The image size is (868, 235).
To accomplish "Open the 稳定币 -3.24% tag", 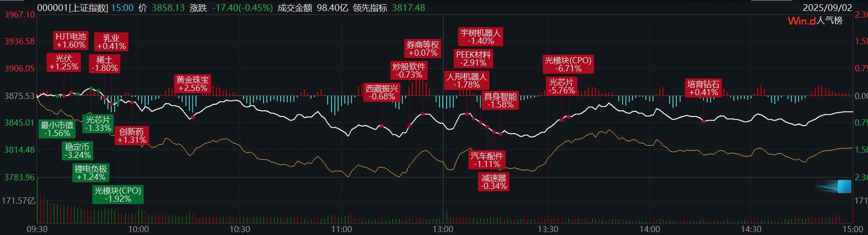I will tap(78, 151).
